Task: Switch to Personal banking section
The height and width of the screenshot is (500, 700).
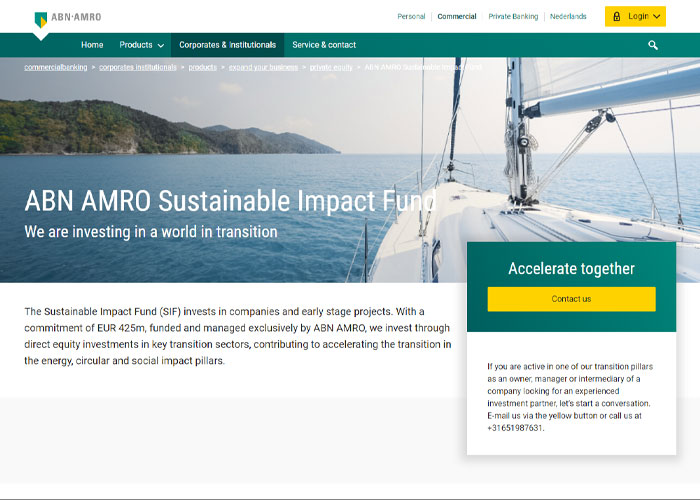Action: (x=411, y=17)
